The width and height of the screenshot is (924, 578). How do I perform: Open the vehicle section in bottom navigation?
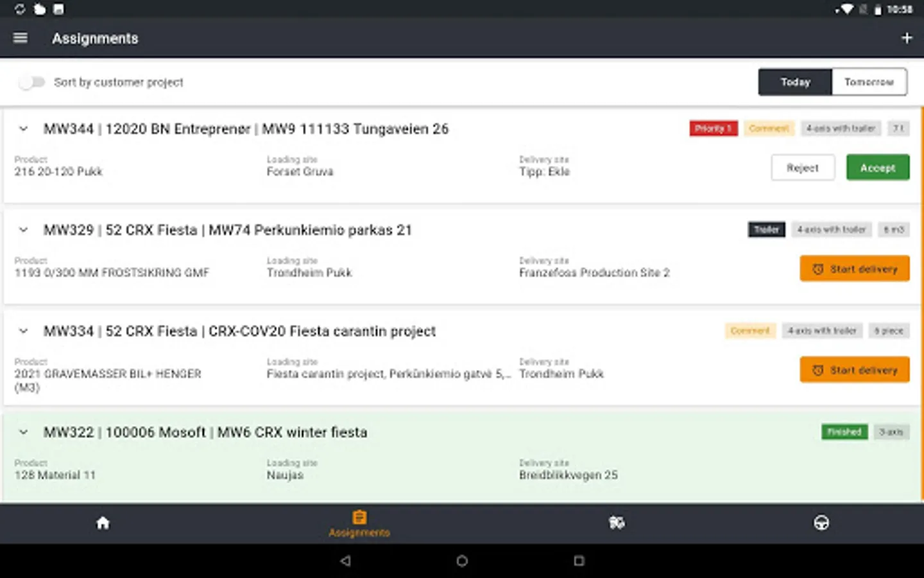(616, 523)
